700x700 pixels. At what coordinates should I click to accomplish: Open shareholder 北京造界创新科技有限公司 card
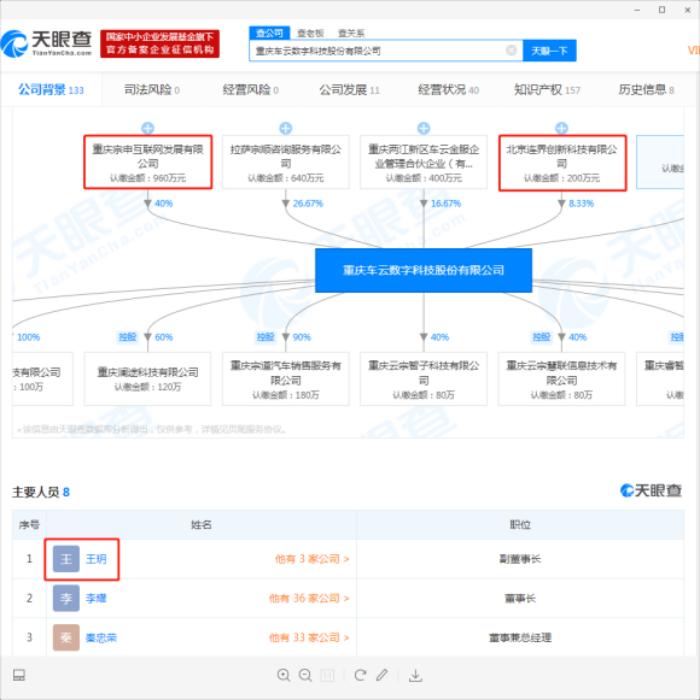click(x=562, y=163)
